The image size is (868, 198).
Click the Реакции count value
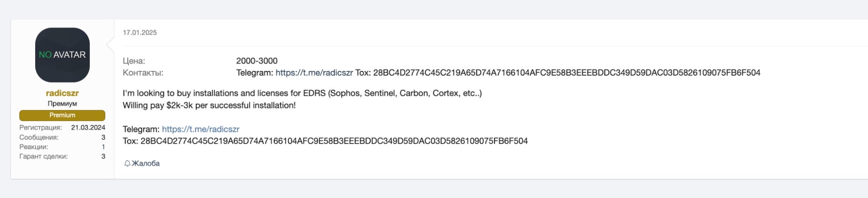pyautogui.click(x=103, y=147)
